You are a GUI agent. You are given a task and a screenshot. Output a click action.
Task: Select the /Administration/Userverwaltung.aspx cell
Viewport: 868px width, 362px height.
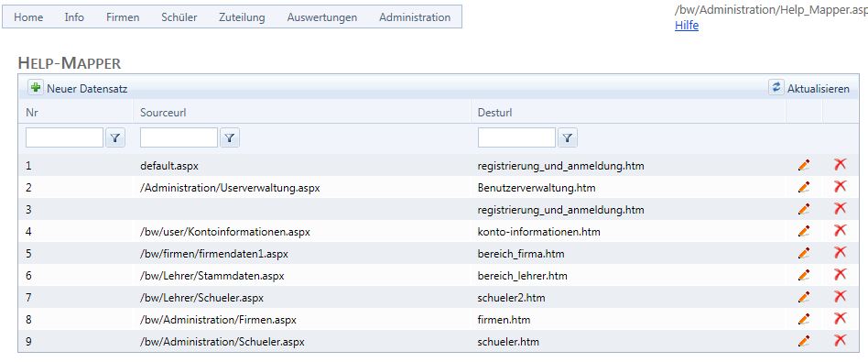[x=230, y=188]
